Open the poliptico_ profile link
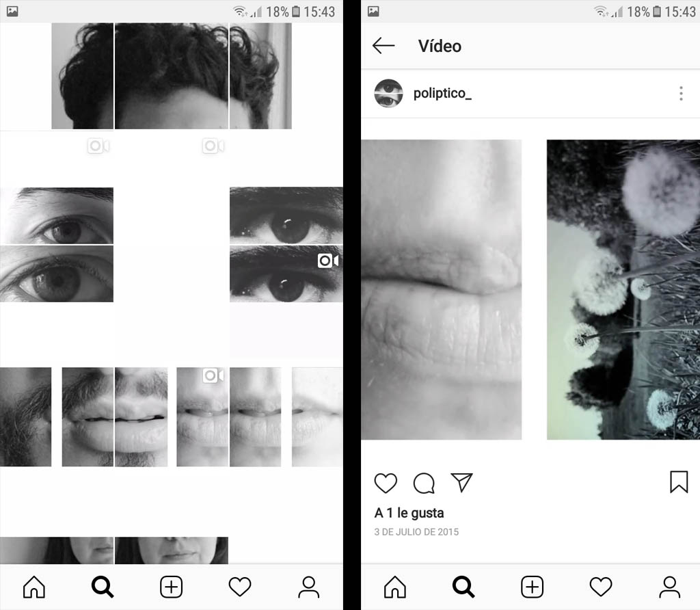Image resolution: width=700 pixels, height=610 pixels. coord(442,94)
